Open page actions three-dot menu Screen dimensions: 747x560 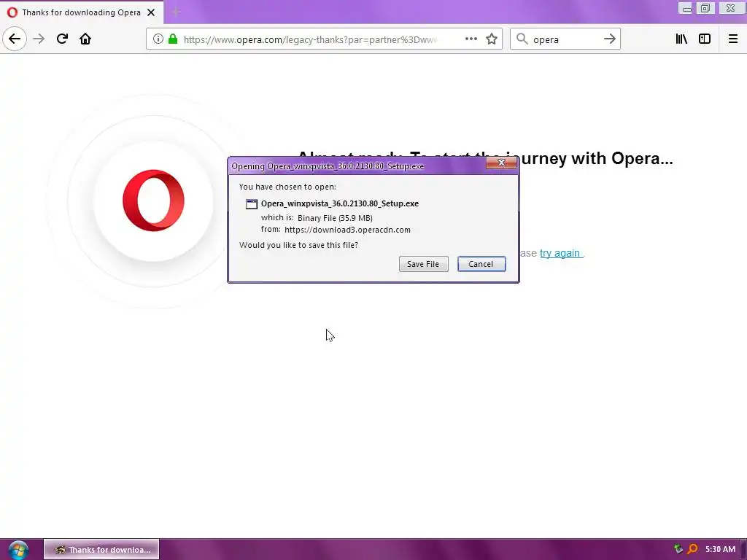(x=471, y=39)
